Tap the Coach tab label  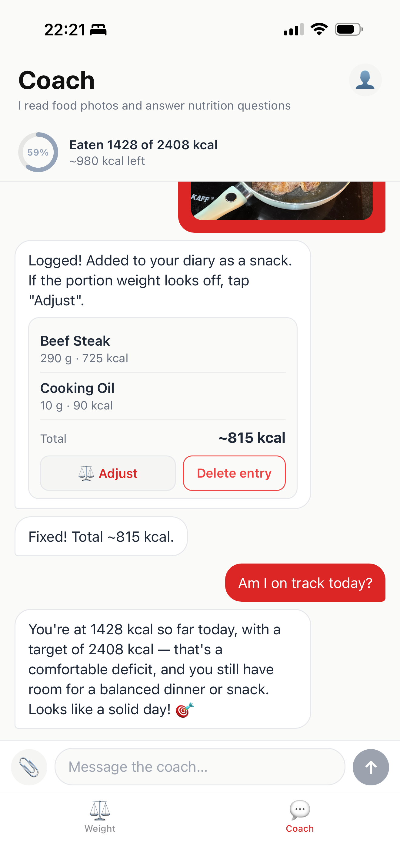click(300, 829)
